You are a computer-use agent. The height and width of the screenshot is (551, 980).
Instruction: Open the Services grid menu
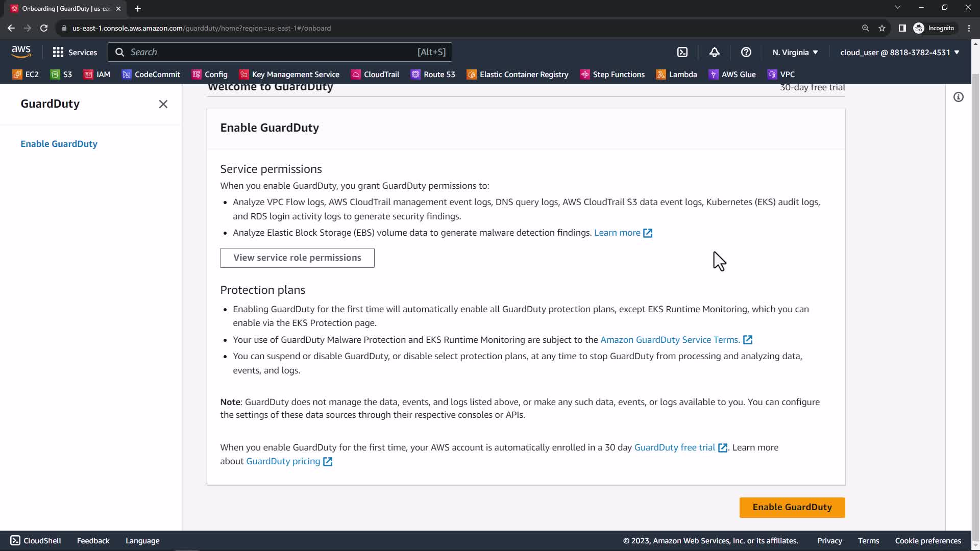[x=75, y=52]
